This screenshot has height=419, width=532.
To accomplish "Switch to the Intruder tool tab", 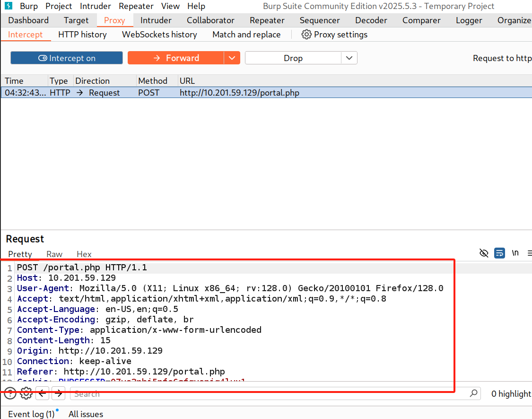I will (x=156, y=20).
